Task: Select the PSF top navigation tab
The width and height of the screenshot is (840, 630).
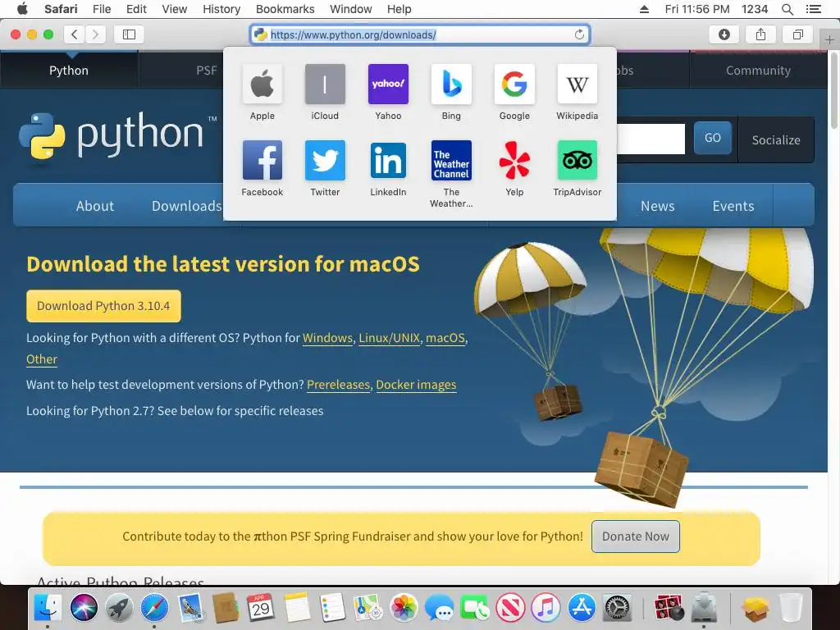Action: [x=206, y=71]
